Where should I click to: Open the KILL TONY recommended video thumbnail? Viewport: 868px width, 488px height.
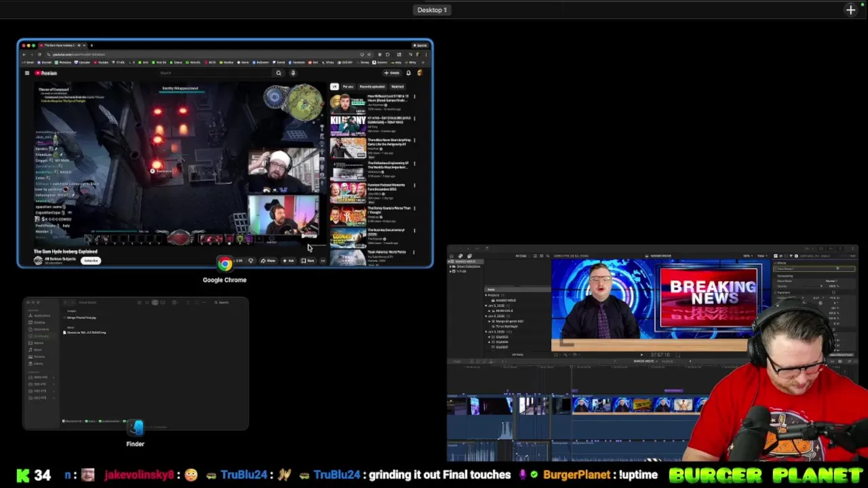coord(348,125)
